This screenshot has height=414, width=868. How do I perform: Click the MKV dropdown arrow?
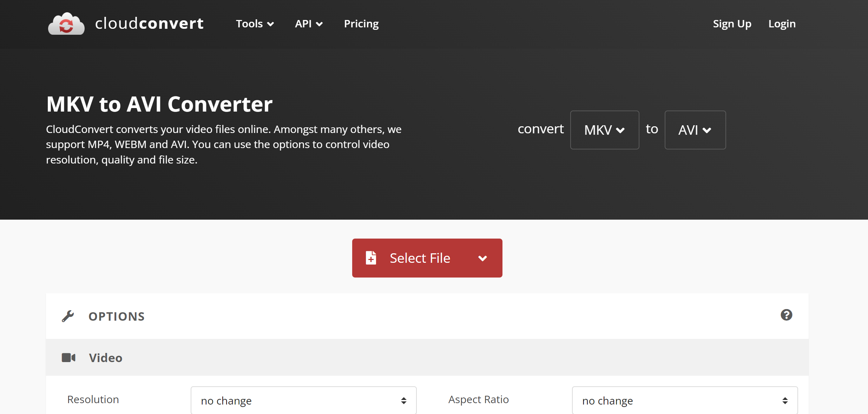pyautogui.click(x=621, y=130)
